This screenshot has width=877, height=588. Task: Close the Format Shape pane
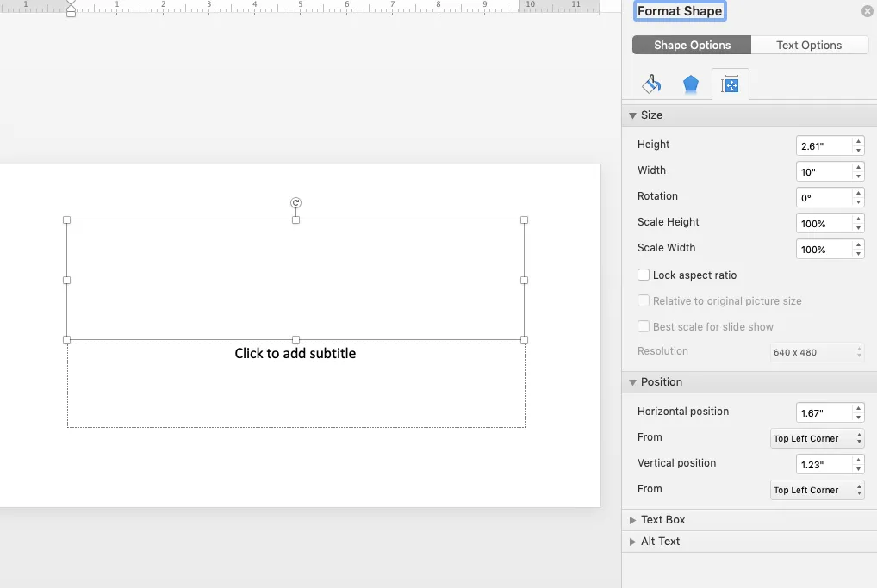pos(867,10)
